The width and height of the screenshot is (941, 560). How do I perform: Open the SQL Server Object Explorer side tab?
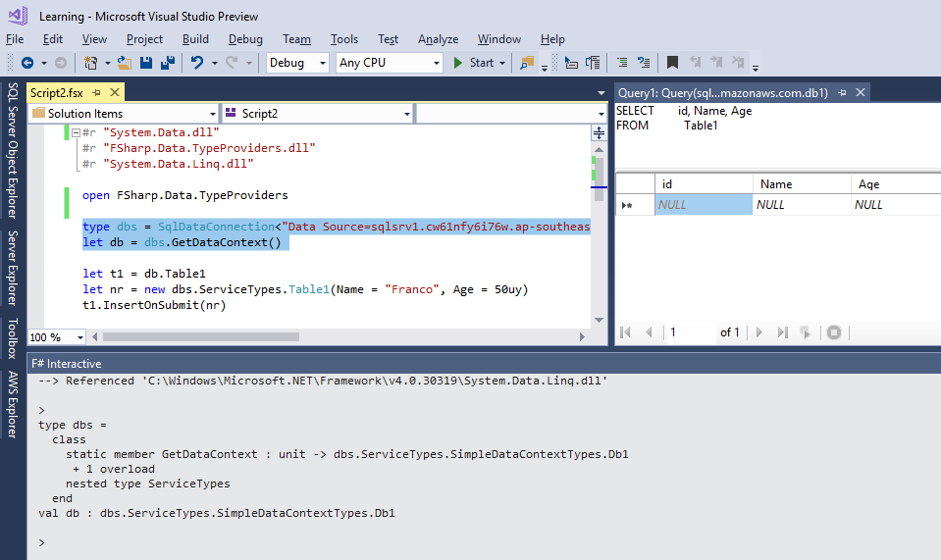click(13, 150)
